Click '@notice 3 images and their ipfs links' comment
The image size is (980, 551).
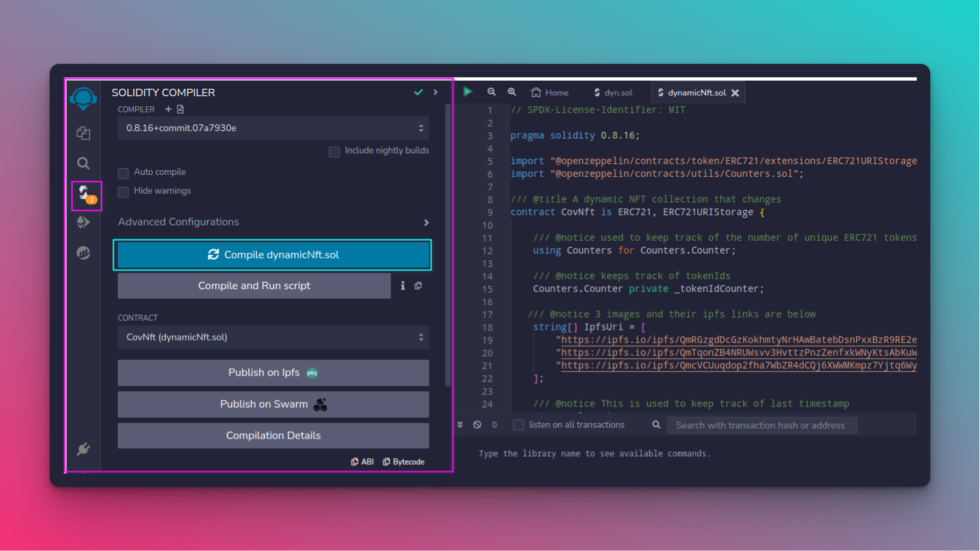coord(672,314)
